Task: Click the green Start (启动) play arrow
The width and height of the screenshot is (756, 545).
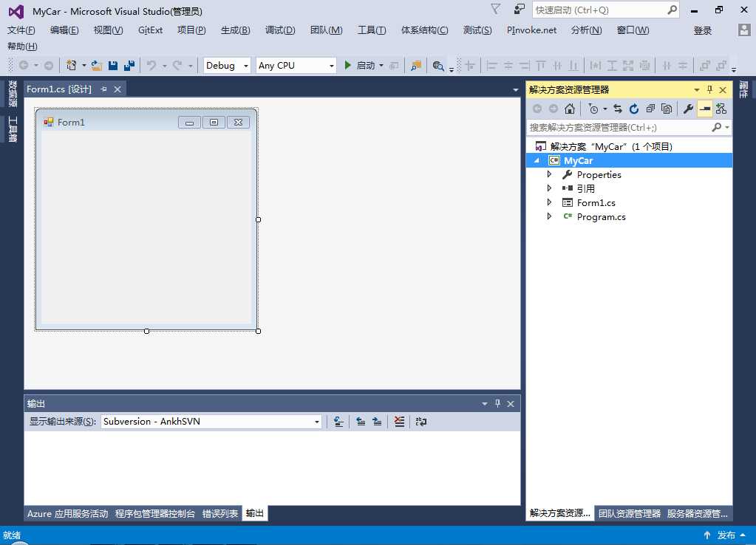Action: point(347,65)
